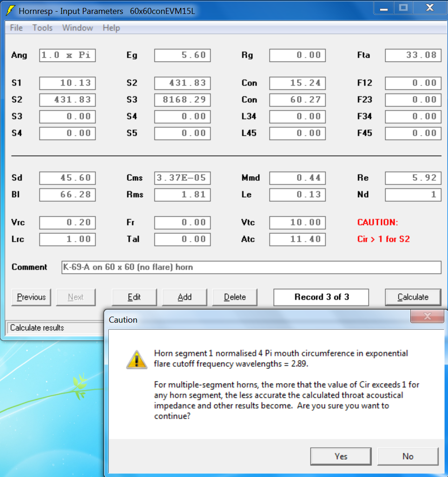Add a new record
448x477 pixels.
coord(184,297)
